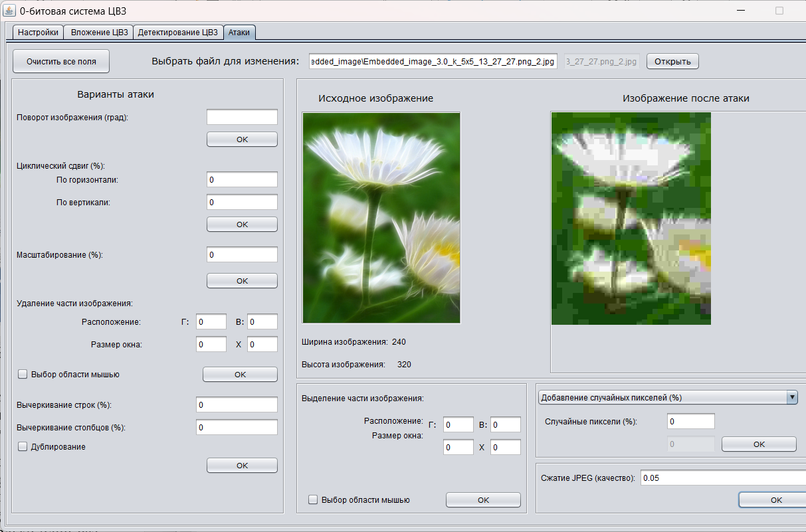Image resolution: width=806 pixels, height=532 pixels.
Task: Click the Г field under Удаление части изображения
Action: tap(211, 321)
